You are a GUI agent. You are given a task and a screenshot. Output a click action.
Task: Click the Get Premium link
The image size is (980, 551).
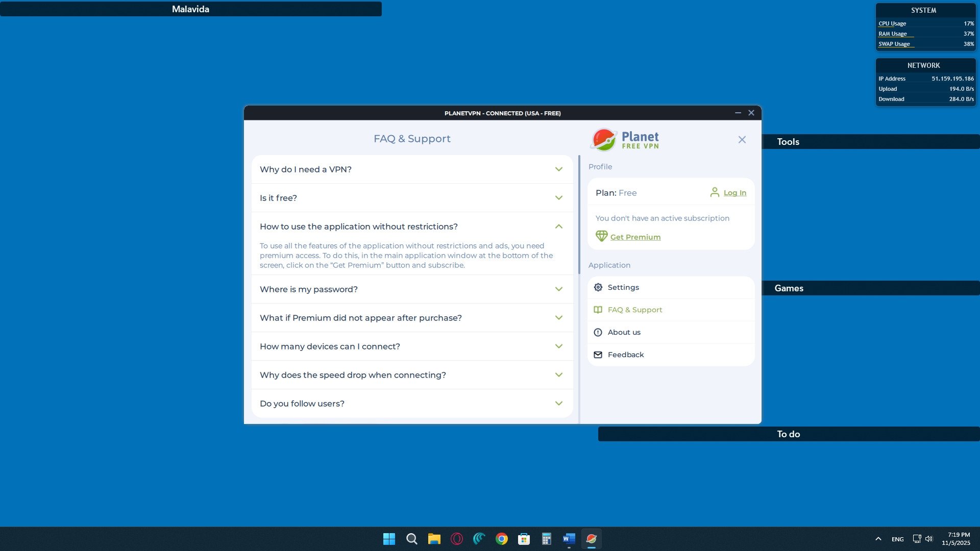635,237
